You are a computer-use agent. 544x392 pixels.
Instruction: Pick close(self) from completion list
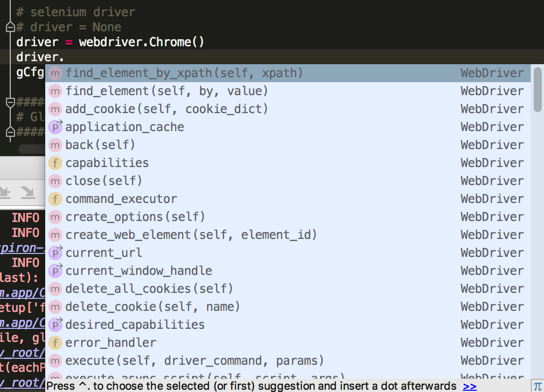click(x=288, y=181)
